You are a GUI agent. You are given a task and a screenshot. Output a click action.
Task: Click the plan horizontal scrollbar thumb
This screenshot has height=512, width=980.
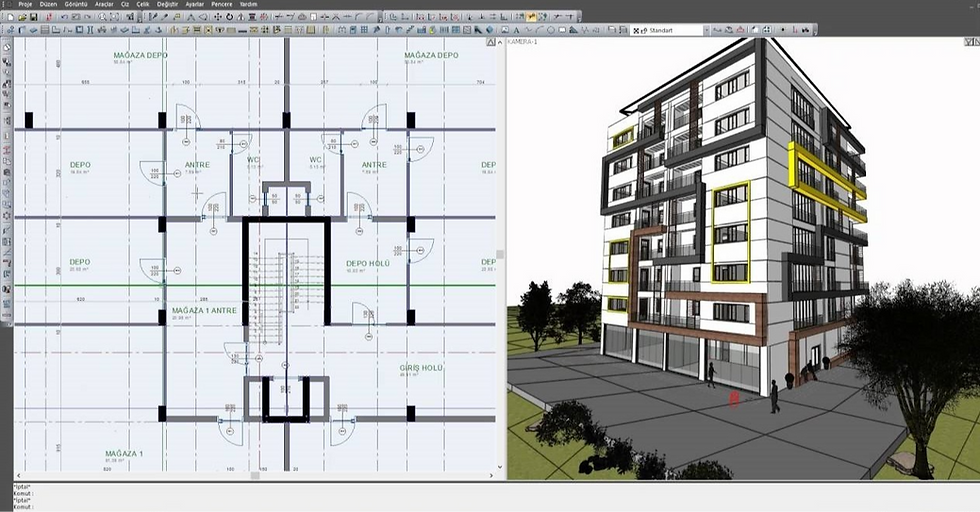(255, 476)
